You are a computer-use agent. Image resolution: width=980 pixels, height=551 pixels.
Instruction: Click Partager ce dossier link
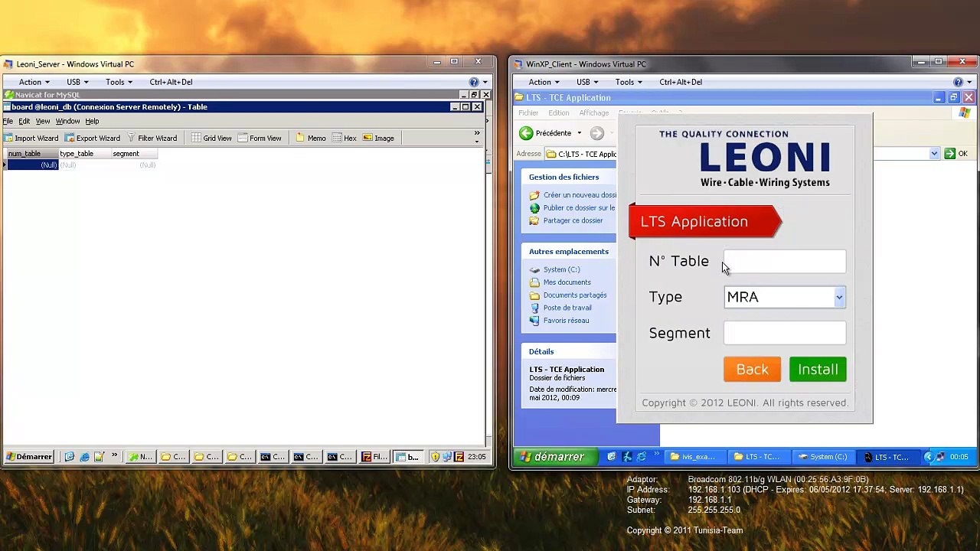(567, 220)
